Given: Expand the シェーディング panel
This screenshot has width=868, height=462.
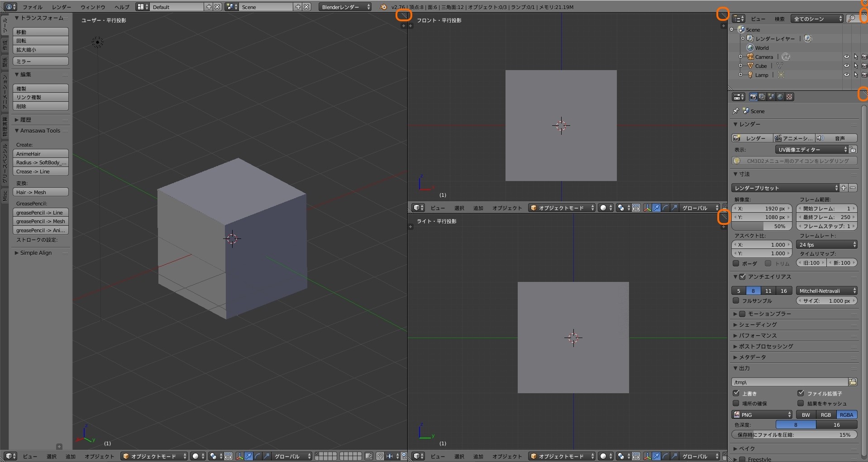Looking at the screenshot, I should (758, 324).
